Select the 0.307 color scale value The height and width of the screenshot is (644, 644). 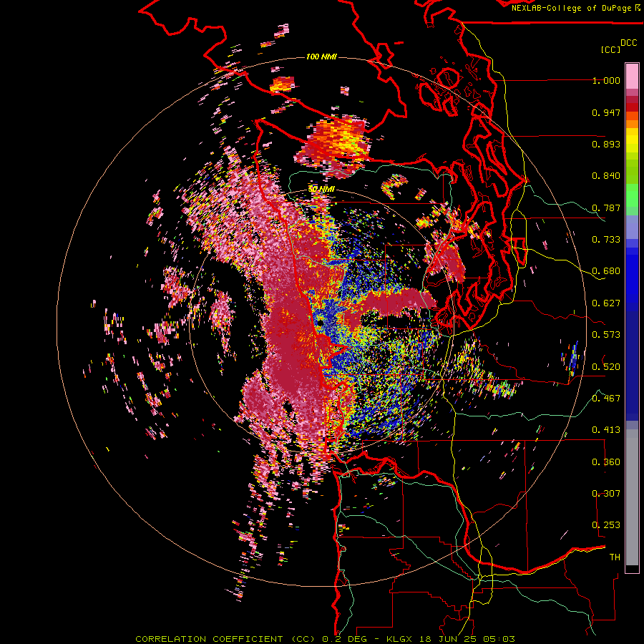606,493
